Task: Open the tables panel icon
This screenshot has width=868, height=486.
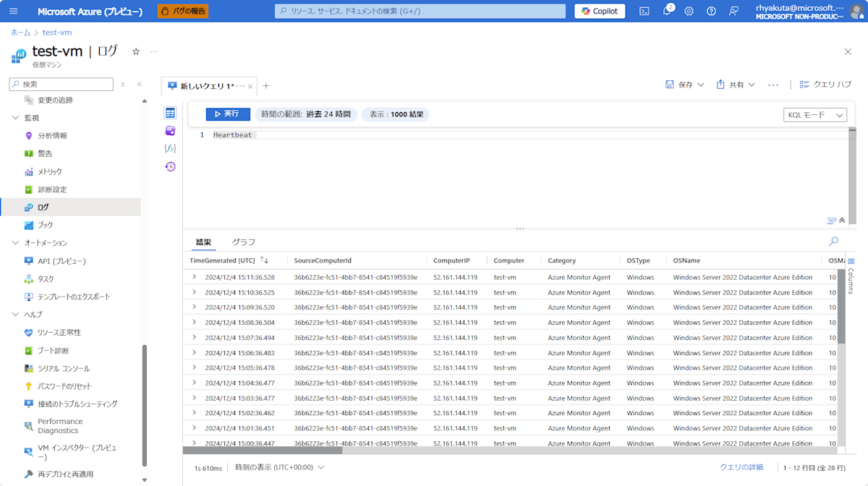Action: point(170,113)
